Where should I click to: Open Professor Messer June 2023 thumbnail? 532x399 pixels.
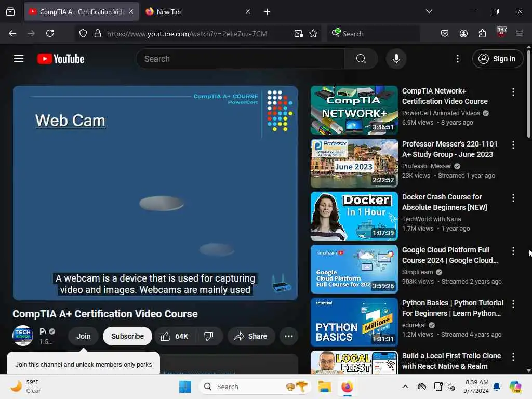coord(354,163)
